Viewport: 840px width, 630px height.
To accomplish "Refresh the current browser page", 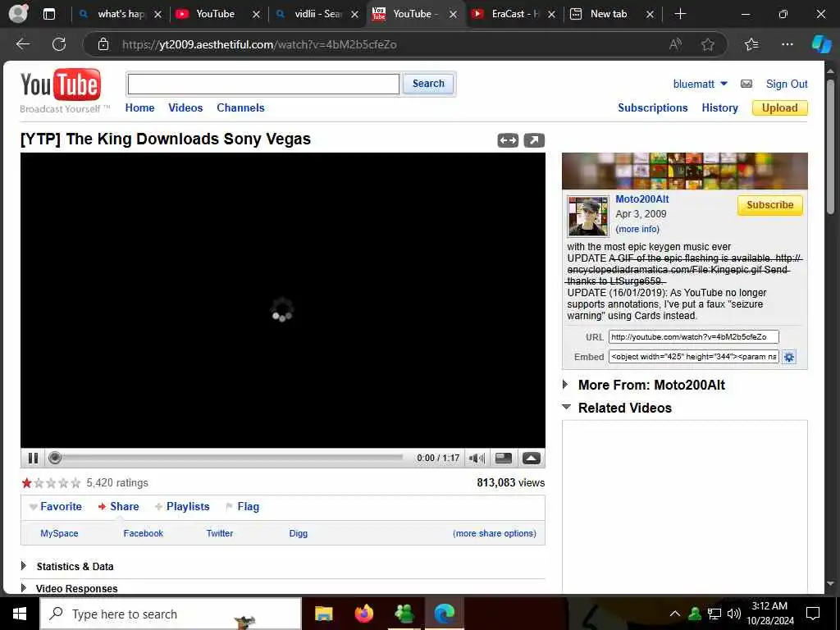I will coord(59,44).
